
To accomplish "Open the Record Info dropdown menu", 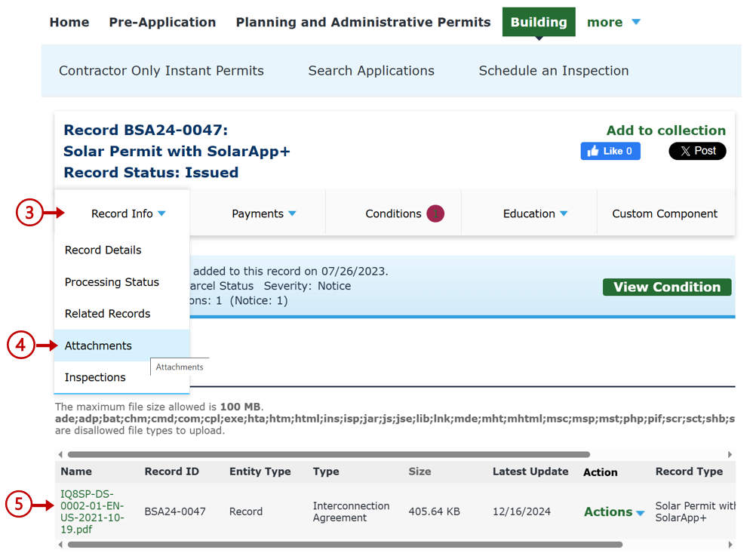I will 128,213.
